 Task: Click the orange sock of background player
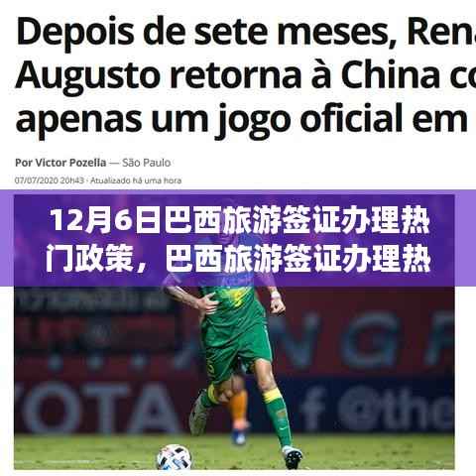[239, 409]
